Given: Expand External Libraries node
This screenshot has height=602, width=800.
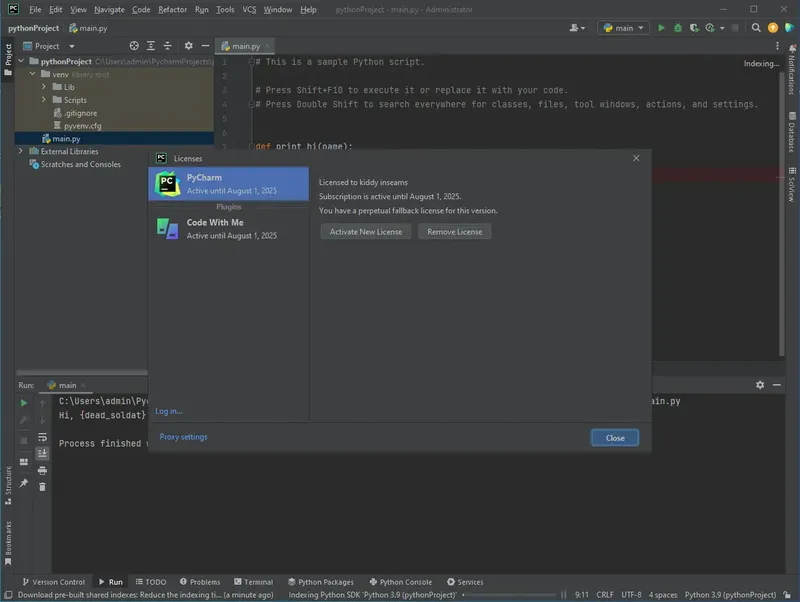Looking at the screenshot, I should point(22,151).
